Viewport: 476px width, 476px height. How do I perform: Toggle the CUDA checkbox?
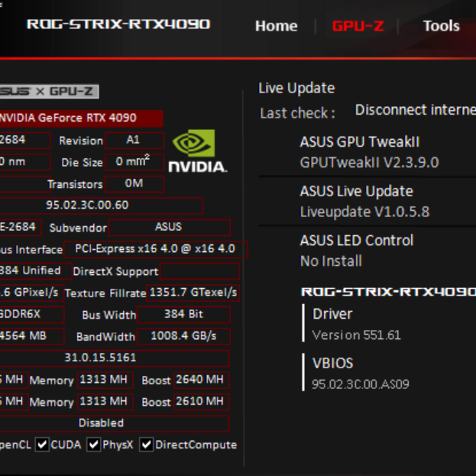point(42,445)
